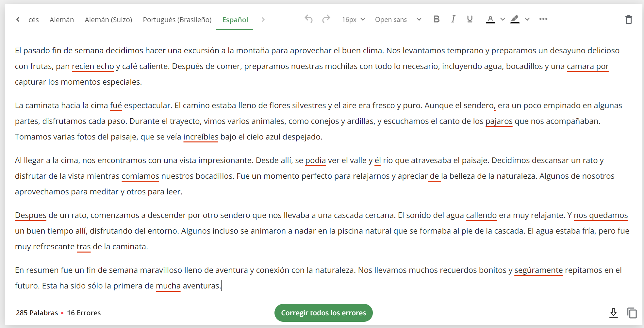Toggle italic formatting
Viewport: 644px width, 328px height.
pyautogui.click(x=453, y=19)
